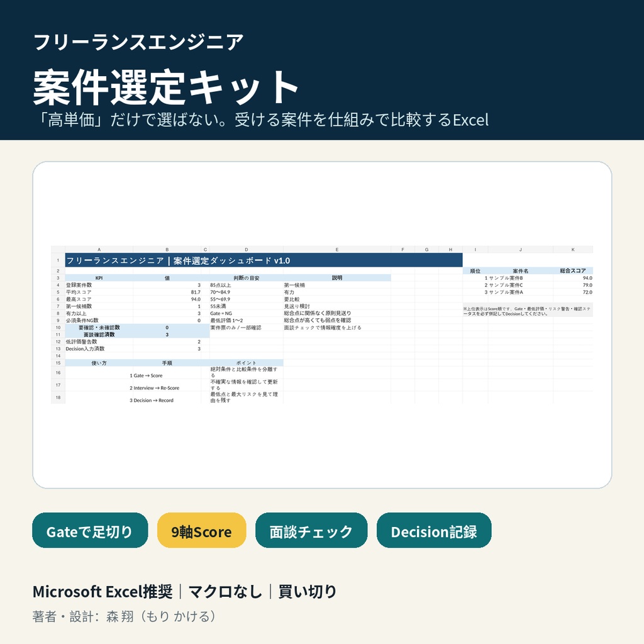Select row header 1 in the spreadsheet
Image resolution: width=644 pixels, height=644 pixels.
click(x=58, y=260)
